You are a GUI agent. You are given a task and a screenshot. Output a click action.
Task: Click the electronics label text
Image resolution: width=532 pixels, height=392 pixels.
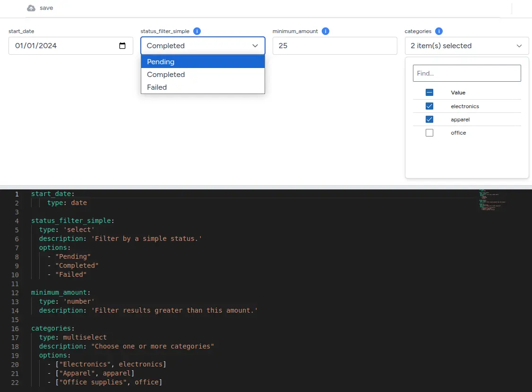pyautogui.click(x=465, y=106)
